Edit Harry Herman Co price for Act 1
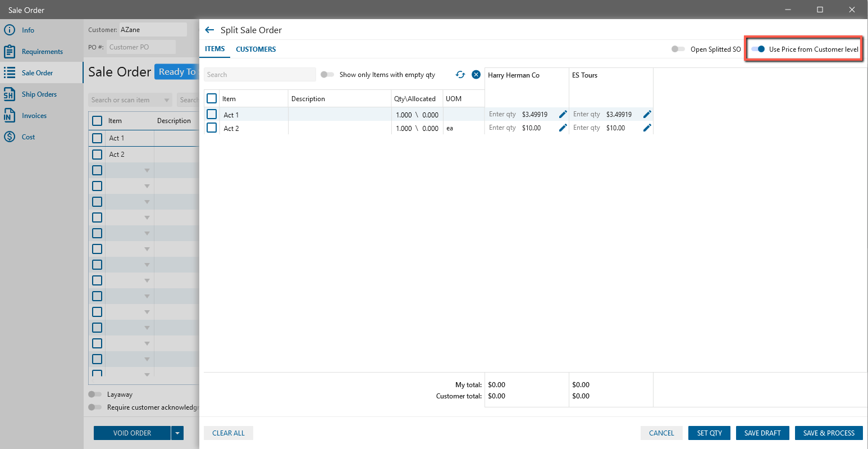Image resolution: width=868 pixels, height=449 pixels. click(x=563, y=114)
